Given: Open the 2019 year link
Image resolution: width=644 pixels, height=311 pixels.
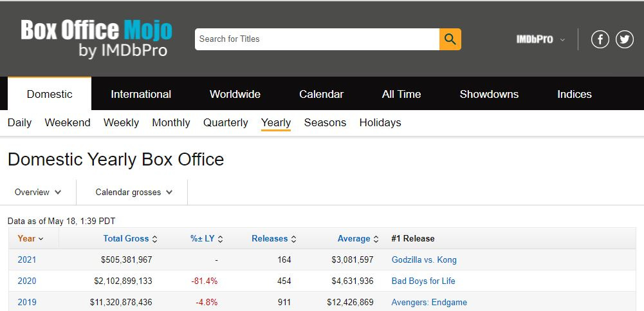Looking at the screenshot, I should 26,303.
